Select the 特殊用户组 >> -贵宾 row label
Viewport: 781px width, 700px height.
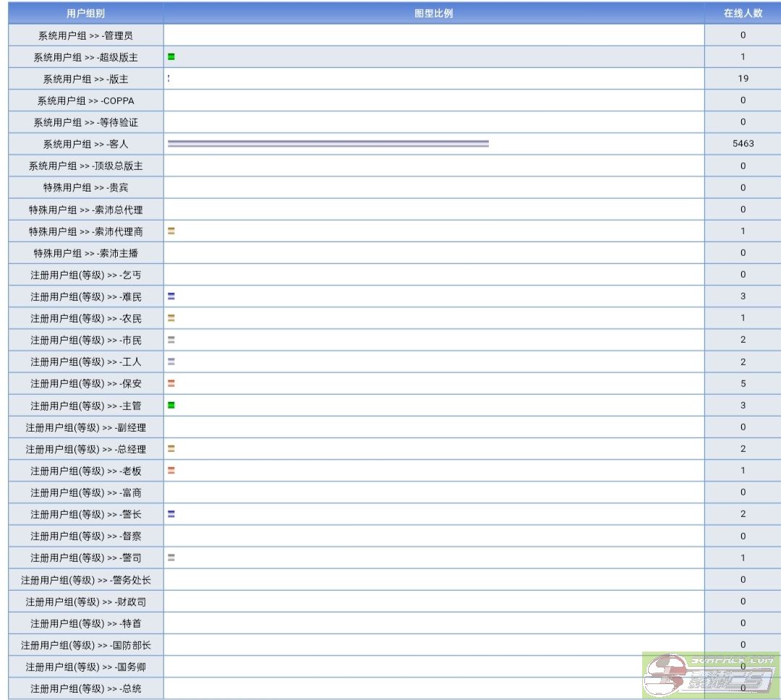[x=85, y=188]
